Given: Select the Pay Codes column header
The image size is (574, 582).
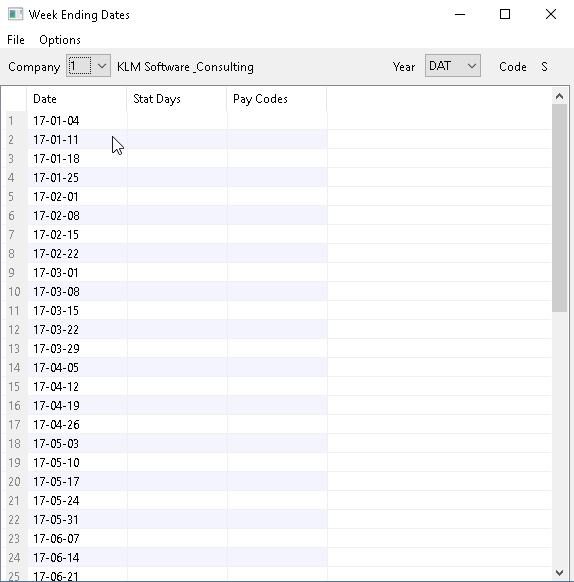Looking at the screenshot, I should [x=277, y=99].
